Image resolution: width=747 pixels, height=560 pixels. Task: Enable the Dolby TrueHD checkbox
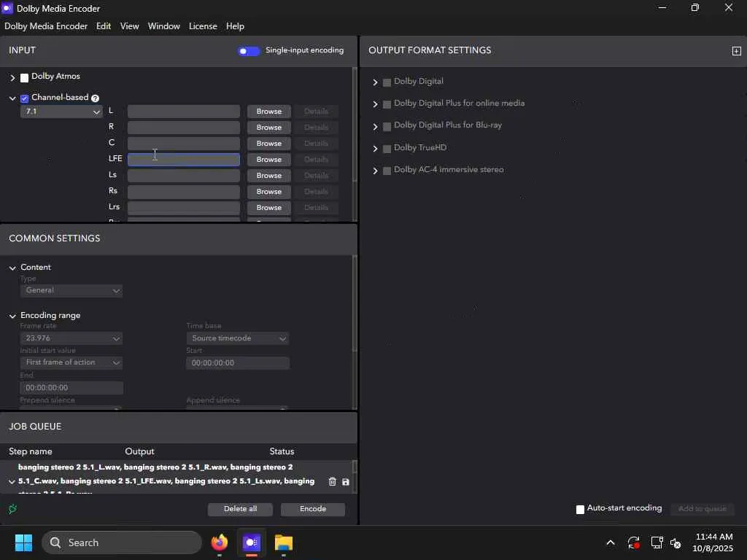[387, 149]
